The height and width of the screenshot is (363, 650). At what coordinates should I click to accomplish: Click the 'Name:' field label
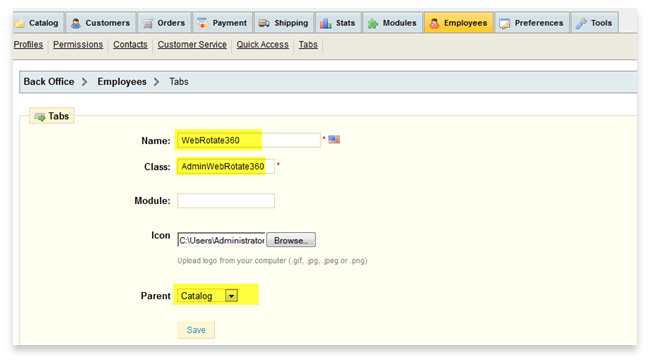156,141
